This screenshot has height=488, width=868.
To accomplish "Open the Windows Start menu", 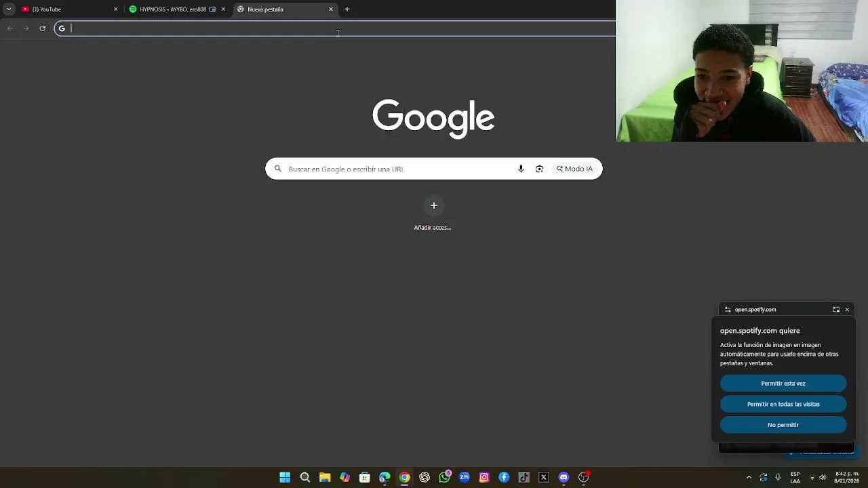I will 285,477.
